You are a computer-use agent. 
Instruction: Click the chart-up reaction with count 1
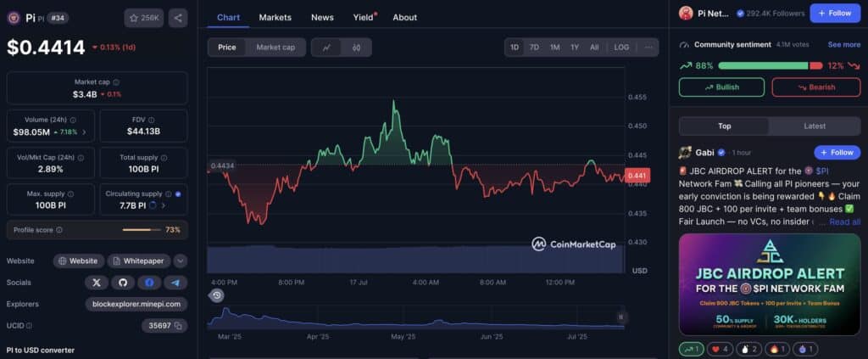point(692,350)
